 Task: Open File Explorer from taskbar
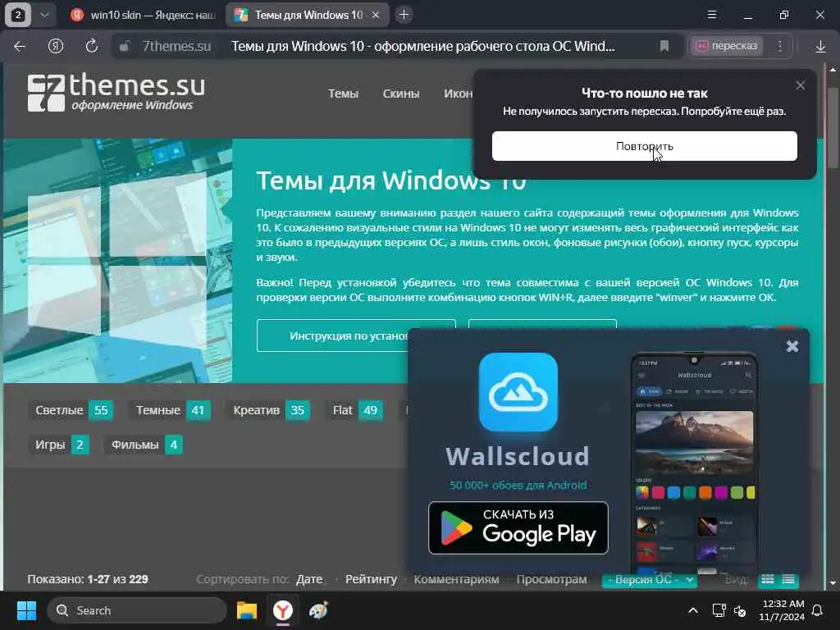(247, 610)
